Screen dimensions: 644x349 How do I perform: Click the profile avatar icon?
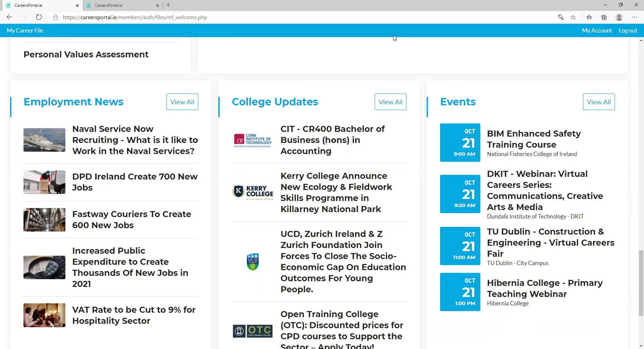619,17
